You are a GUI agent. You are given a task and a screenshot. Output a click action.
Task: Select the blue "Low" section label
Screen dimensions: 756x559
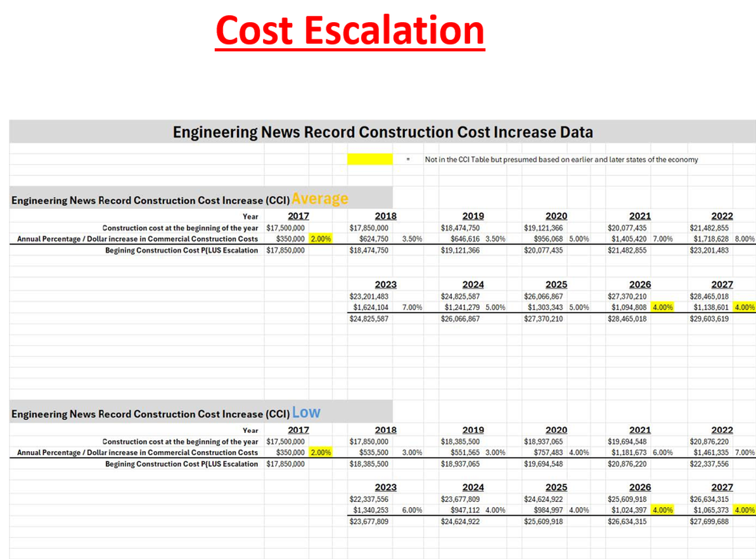click(306, 413)
